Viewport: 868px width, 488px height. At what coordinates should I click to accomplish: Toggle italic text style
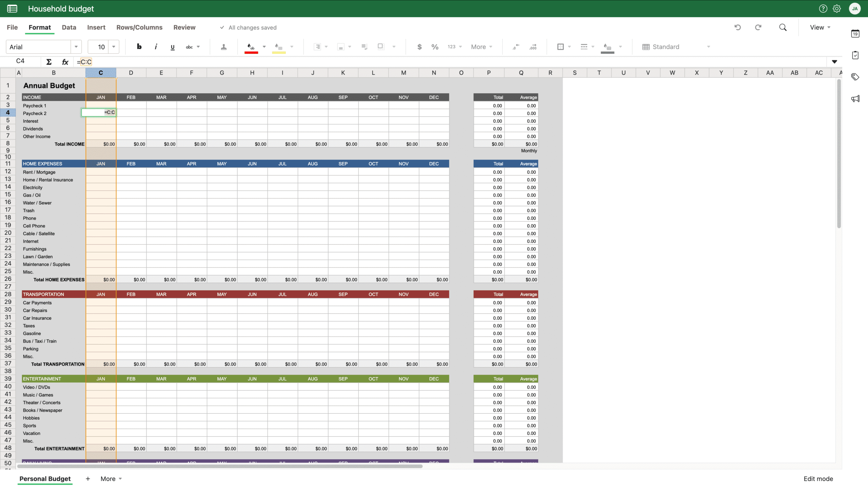(x=156, y=47)
